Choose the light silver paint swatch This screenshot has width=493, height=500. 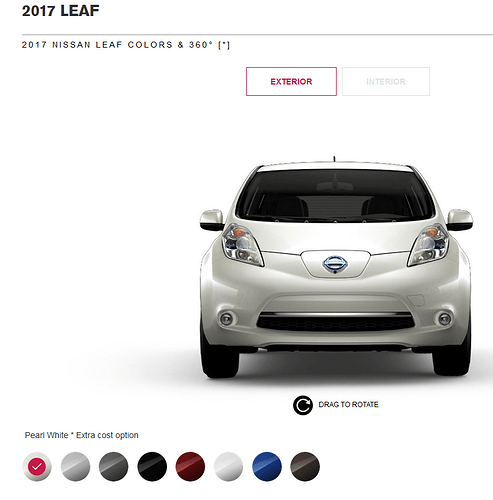coord(75,466)
